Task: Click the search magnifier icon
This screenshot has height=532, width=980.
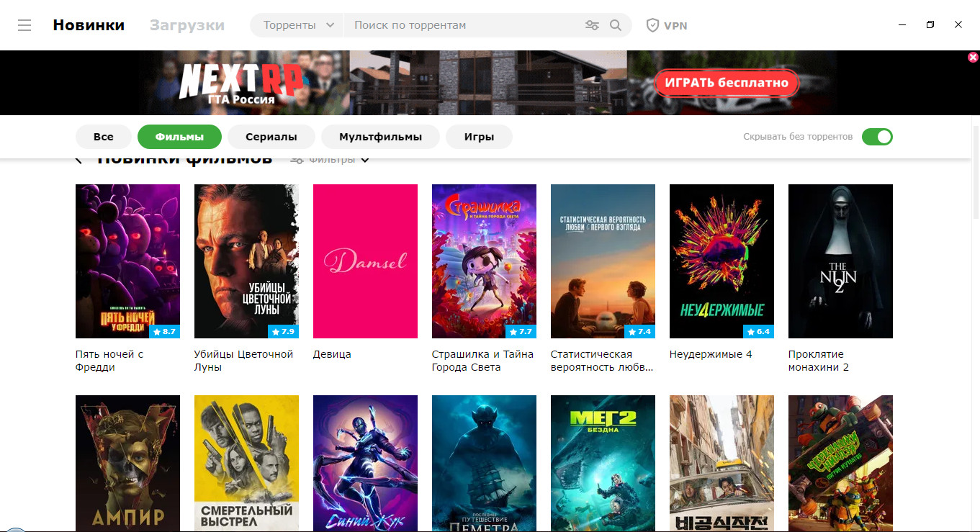Action: point(615,25)
